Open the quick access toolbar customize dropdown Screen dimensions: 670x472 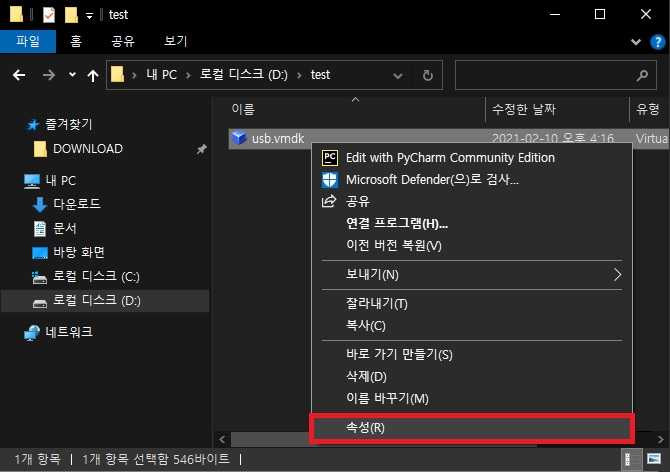click(x=89, y=16)
